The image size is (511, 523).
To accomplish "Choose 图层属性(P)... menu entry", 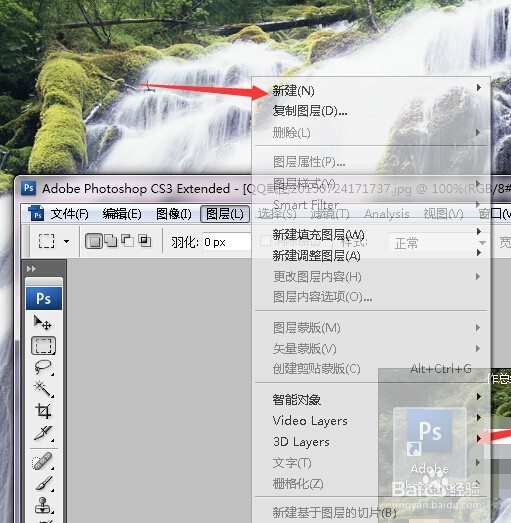I will point(371,162).
